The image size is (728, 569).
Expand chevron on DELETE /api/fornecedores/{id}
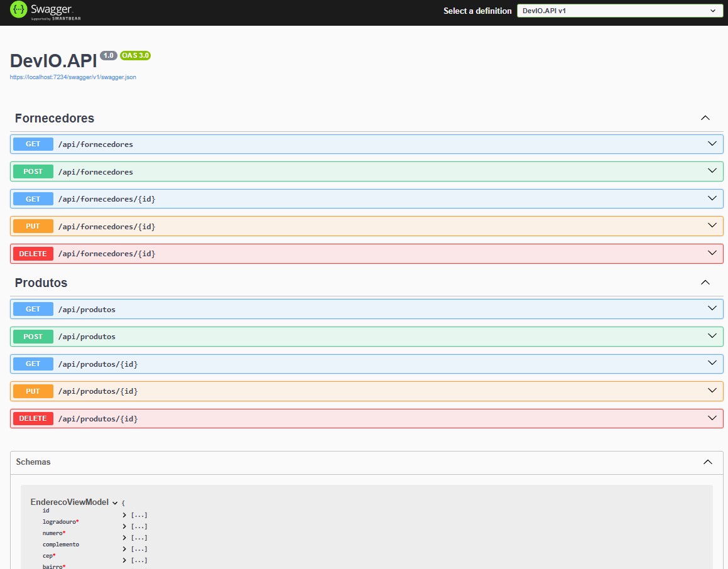coord(712,253)
